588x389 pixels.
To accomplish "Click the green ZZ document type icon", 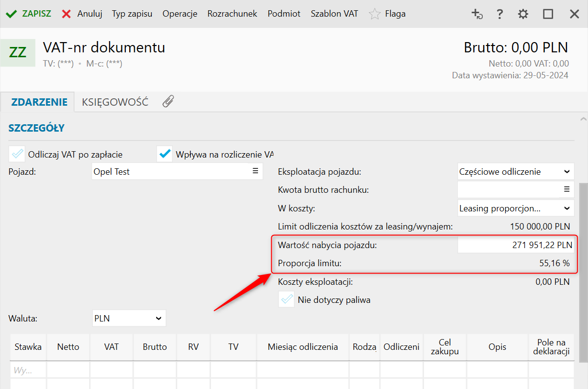I will point(18,52).
